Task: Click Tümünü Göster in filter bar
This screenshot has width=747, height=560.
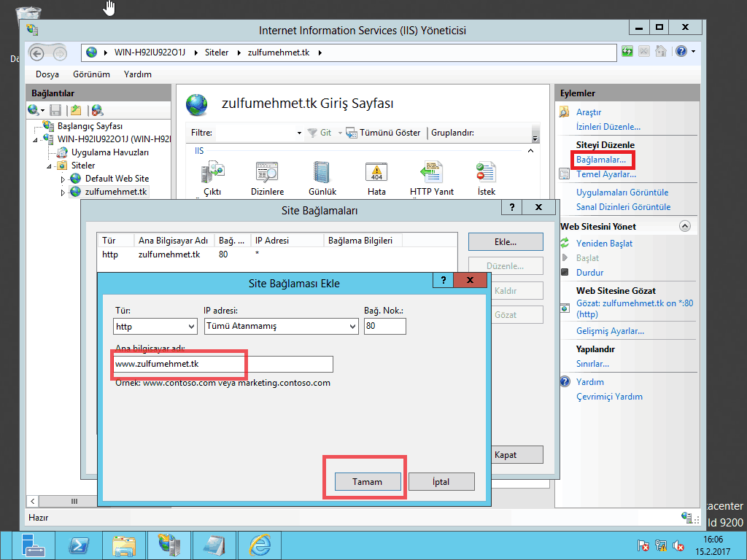Action: click(x=384, y=133)
